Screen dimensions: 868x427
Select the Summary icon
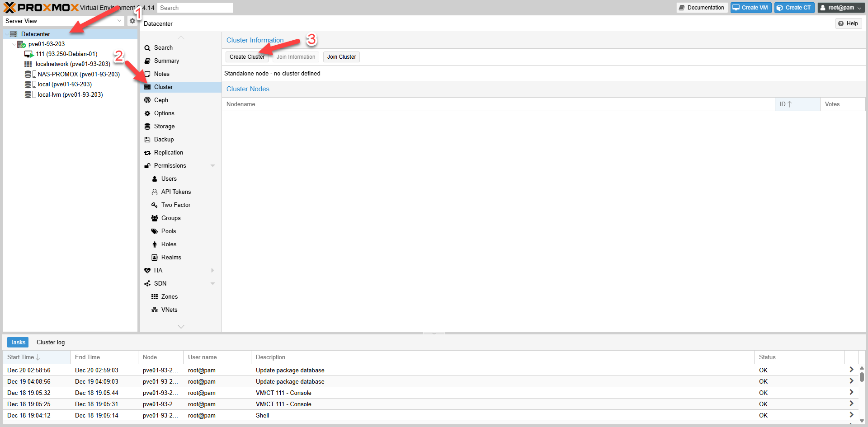[x=148, y=61]
